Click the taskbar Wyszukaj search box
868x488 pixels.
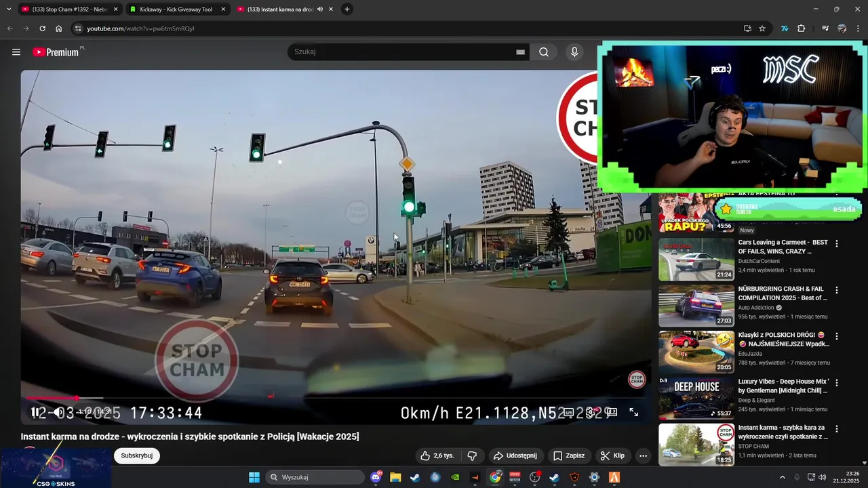315,477
